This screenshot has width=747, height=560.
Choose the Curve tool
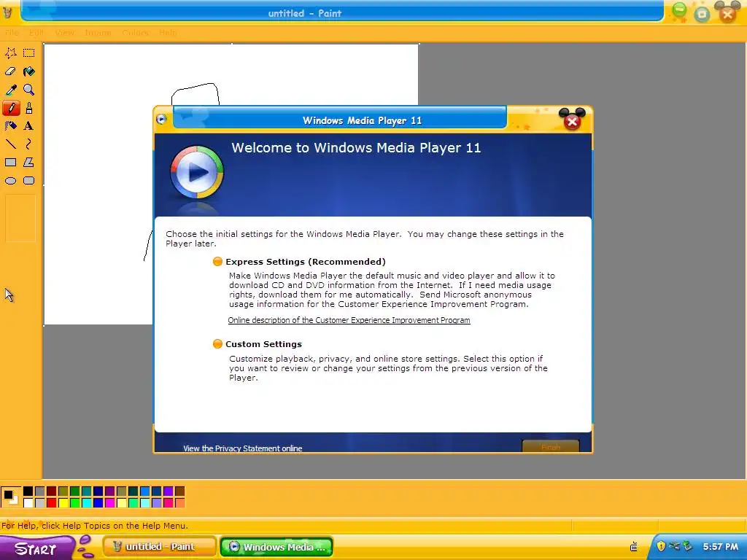pos(28,144)
